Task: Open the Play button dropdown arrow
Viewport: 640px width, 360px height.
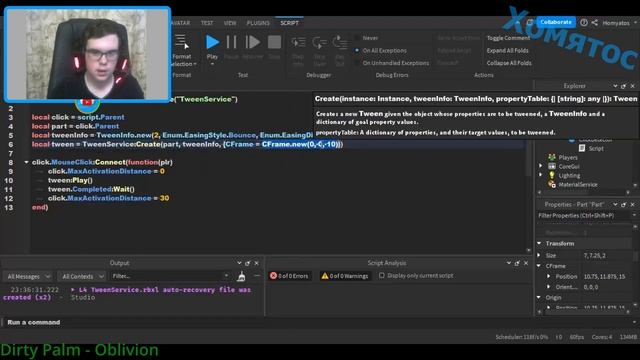Action: click(212, 64)
